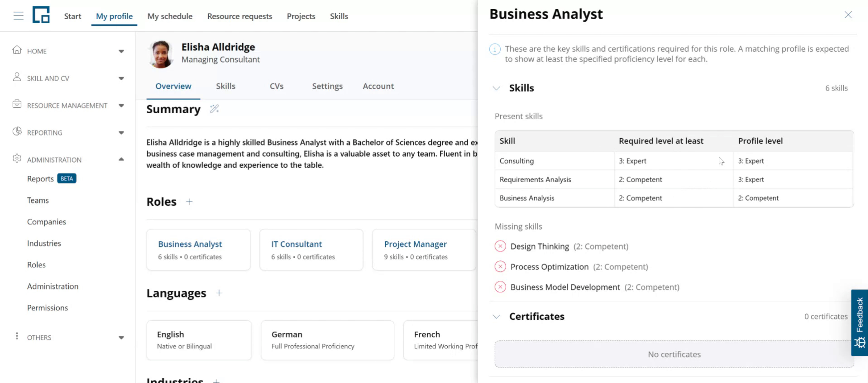
Task: Open the IT Consultant role card
Action: click(311, 250)
